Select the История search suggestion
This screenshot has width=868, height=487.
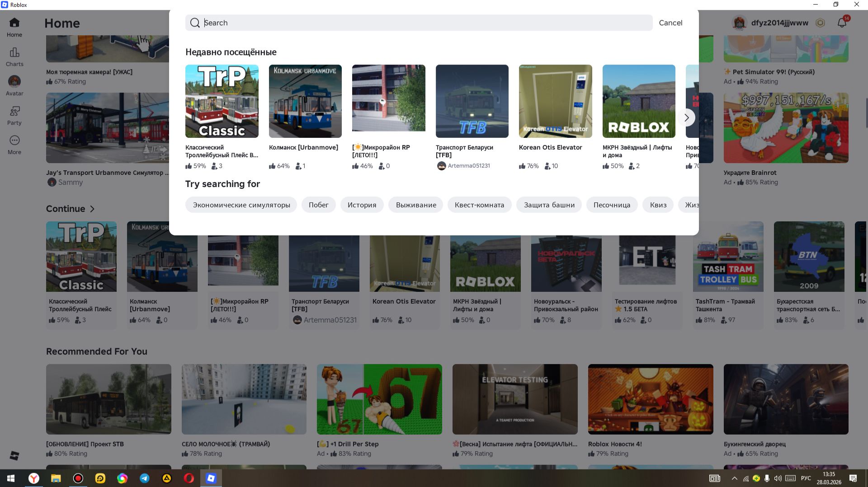362,205
